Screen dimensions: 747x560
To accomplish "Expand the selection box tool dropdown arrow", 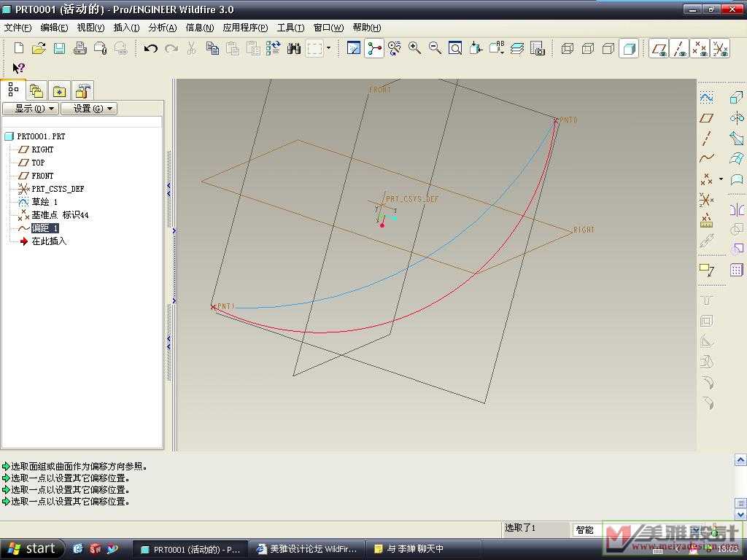I will 328,48.
